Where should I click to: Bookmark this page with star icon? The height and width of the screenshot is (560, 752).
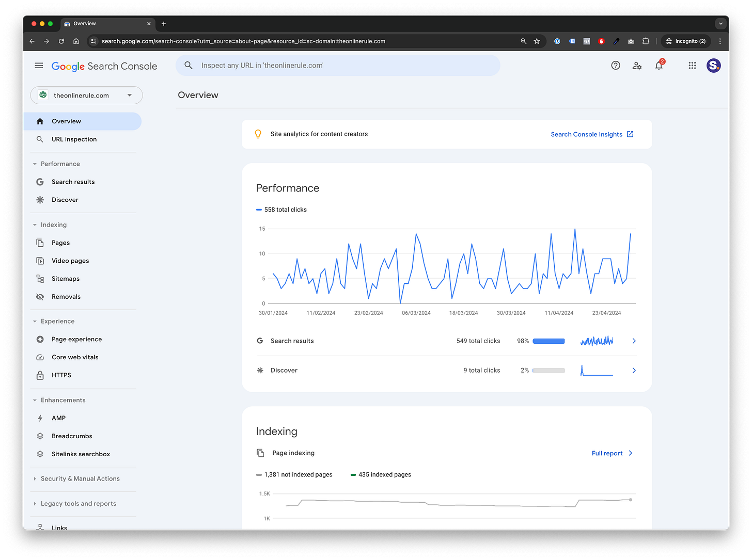[537, 41]
